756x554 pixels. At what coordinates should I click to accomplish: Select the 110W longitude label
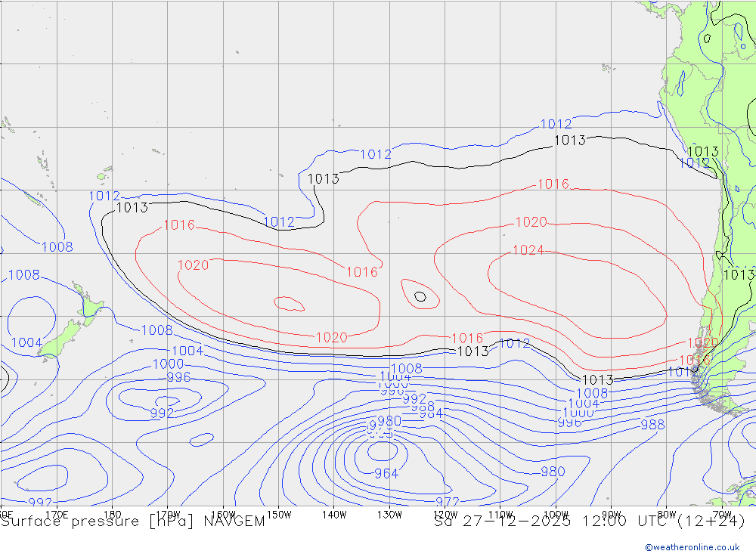tap(500, 515)
